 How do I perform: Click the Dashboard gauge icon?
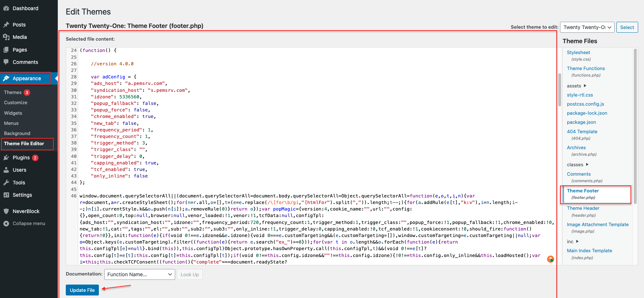coord(6,8)
